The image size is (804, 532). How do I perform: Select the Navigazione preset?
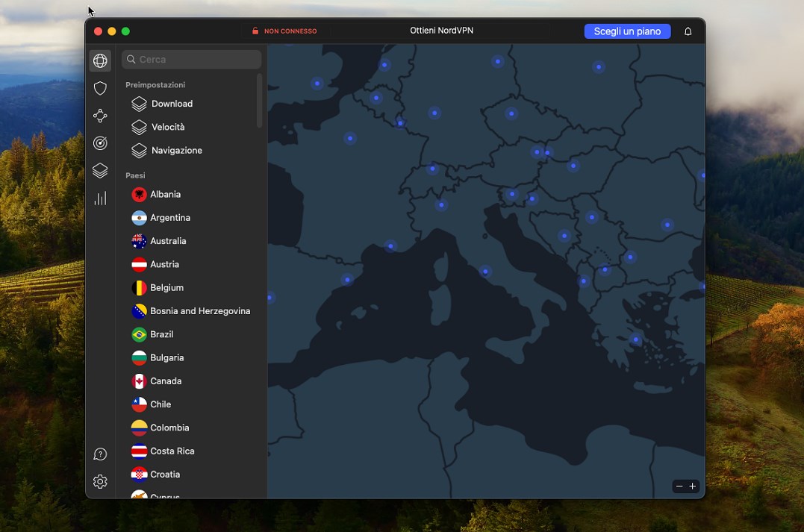[x=176, y=151]
